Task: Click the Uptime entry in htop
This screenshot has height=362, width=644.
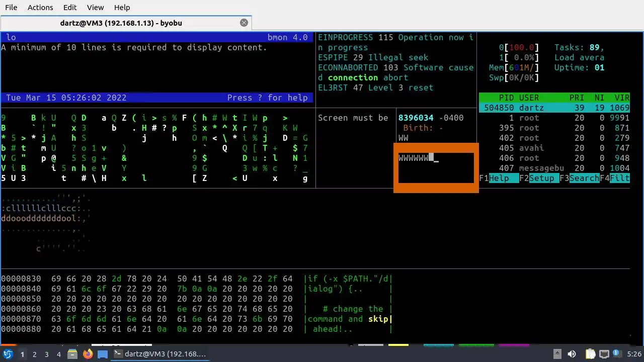Action: [579, 67]
